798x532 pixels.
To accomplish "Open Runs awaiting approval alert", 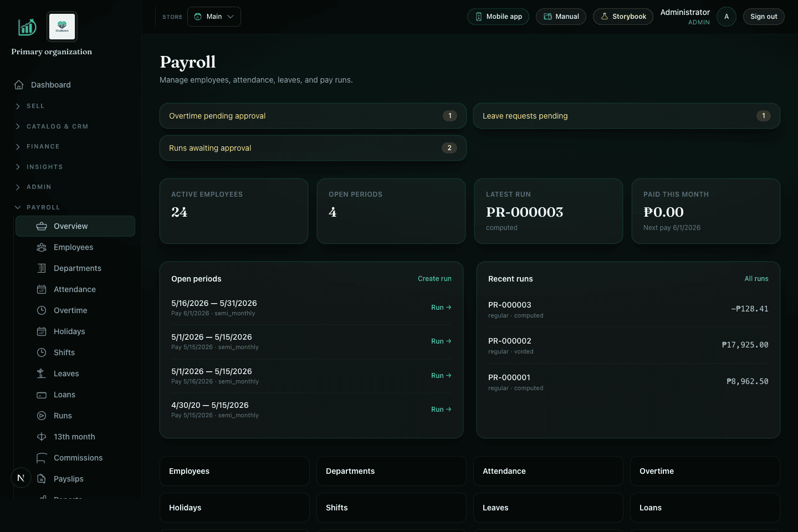I will click(313, 148).
